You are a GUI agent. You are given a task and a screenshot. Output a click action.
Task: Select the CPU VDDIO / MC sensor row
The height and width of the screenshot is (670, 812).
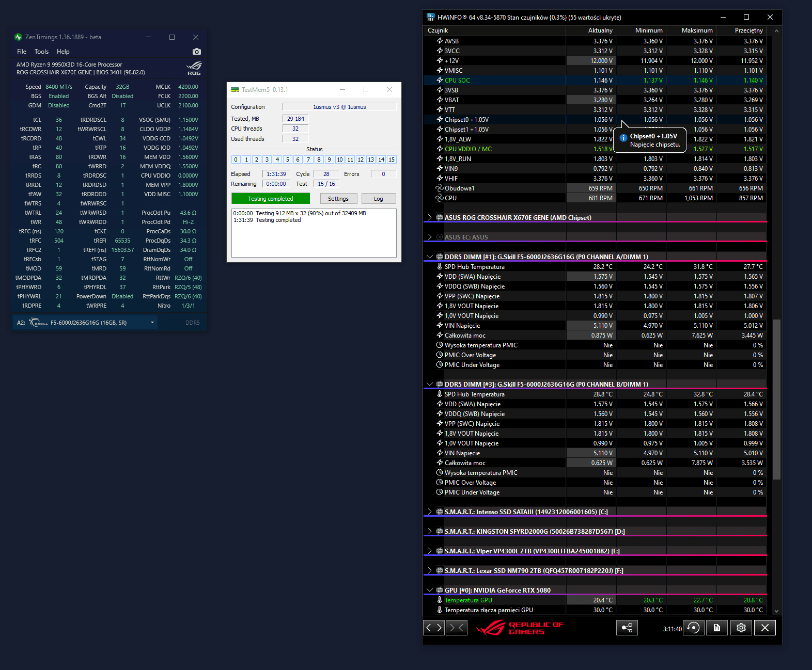(595, 149)
